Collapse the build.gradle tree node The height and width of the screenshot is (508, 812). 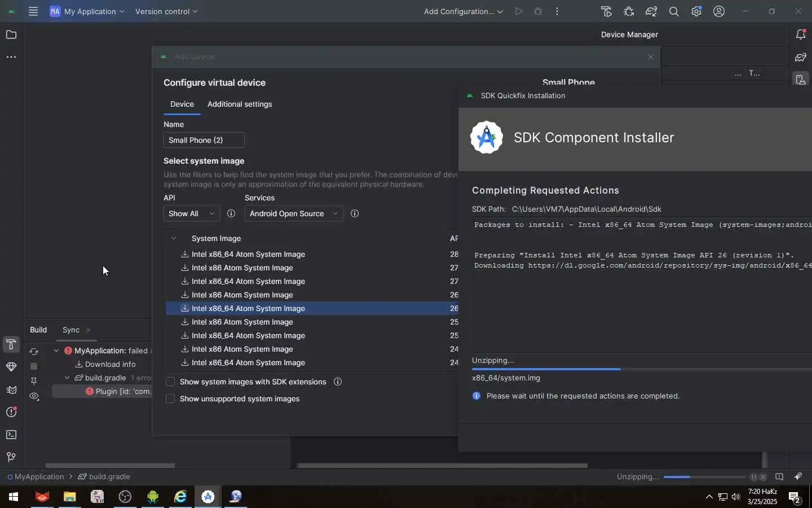(x=67, y=378)
